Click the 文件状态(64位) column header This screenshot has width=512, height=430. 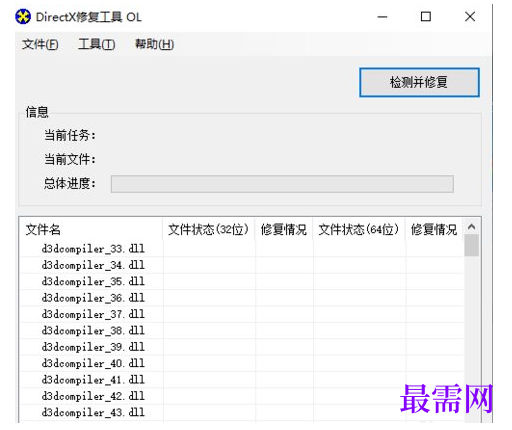point(359,229)
